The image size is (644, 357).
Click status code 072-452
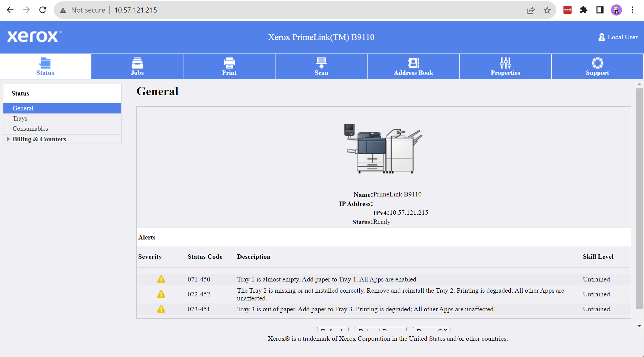[199, 294]
